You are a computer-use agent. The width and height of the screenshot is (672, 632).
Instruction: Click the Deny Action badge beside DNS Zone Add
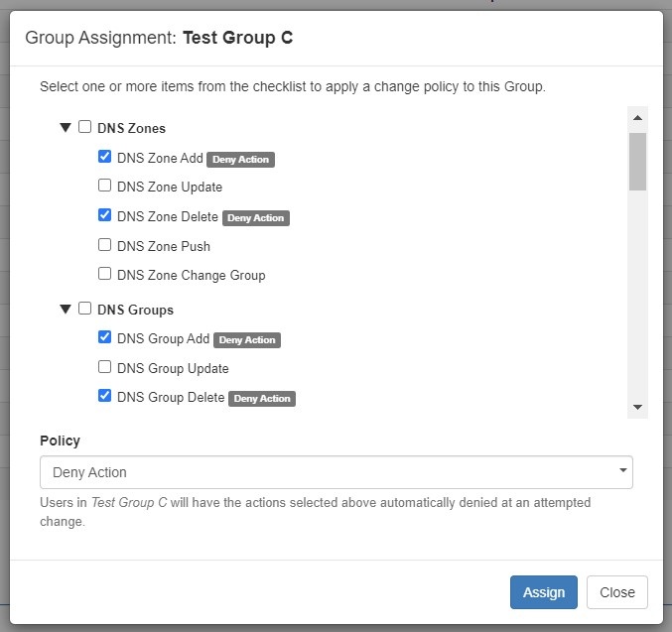[241, 159]
